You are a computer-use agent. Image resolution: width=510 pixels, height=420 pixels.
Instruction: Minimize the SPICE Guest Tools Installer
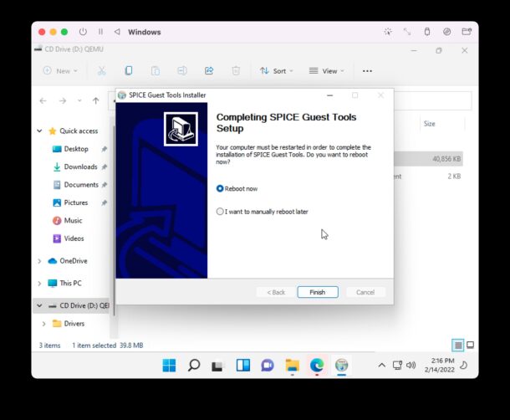pos(329,95)
